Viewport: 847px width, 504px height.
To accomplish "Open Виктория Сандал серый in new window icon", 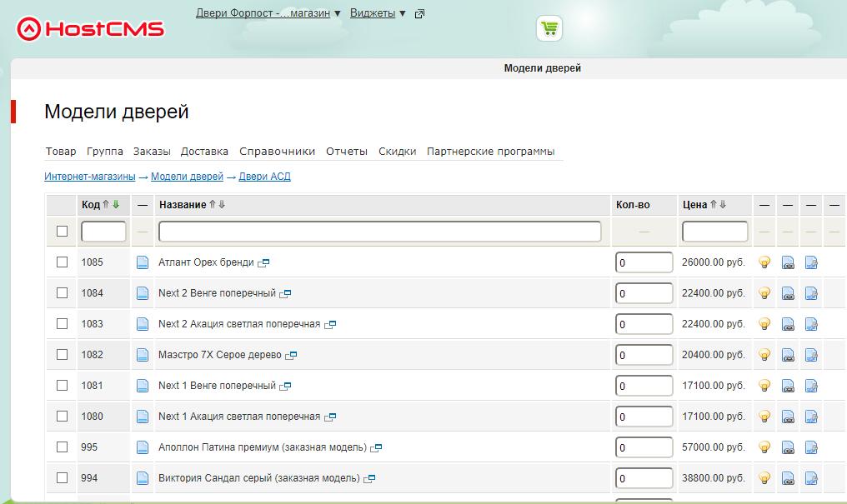I will click(369, 479).
